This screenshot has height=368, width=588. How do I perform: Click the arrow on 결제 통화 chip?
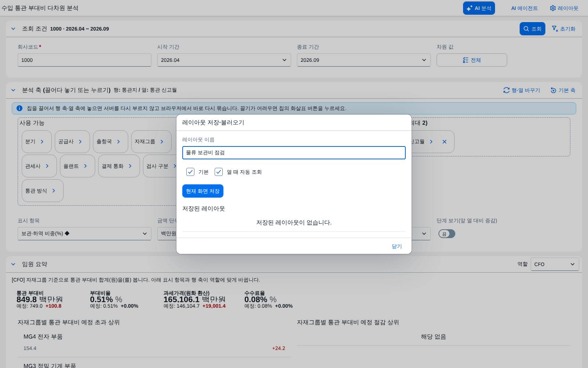pos(130,166)
